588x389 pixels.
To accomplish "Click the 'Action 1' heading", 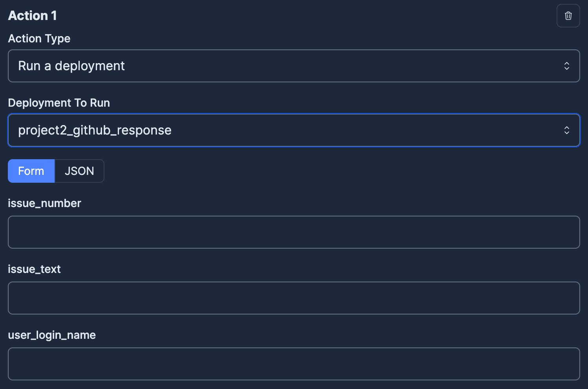I will 33,16.
